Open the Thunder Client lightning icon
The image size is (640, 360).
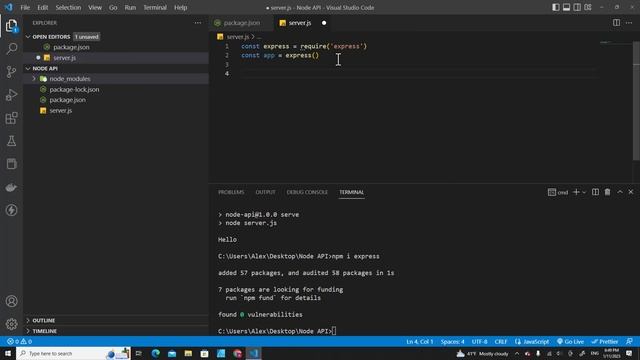tap(11, 210)
